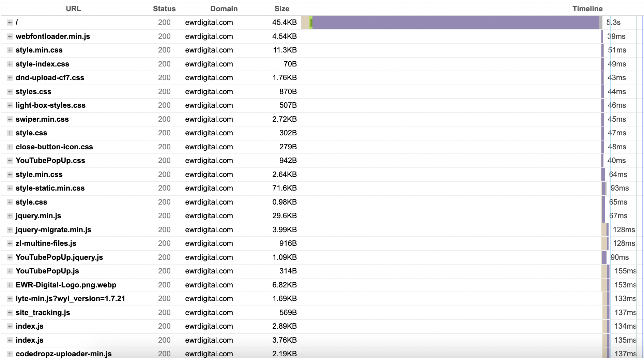Click the purple 5.3s waterfall bar
Image resolution: width=644 pixels, height=358 pixels.
point(455,23)
